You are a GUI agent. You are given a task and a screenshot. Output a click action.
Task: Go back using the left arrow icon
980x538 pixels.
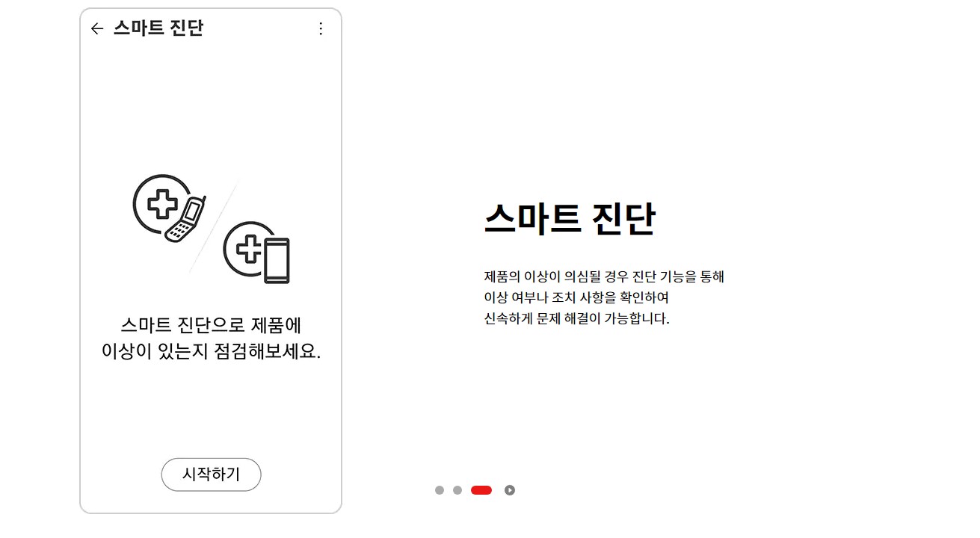[96, 28]
